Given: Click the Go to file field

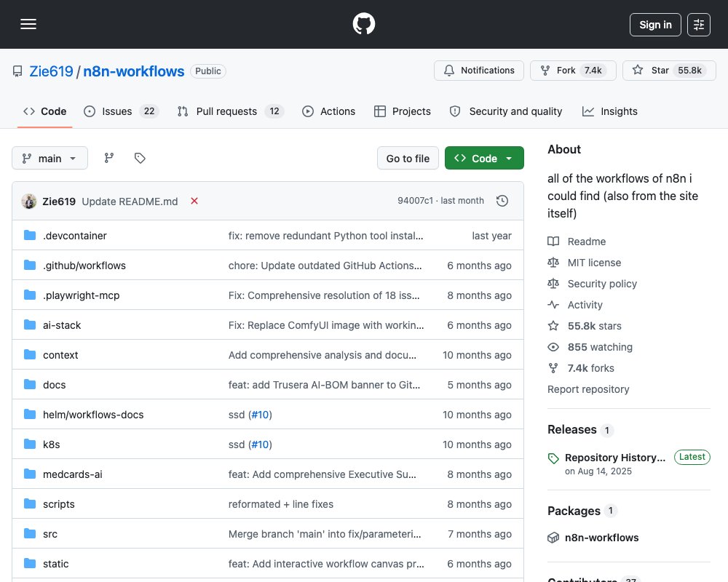Looking at the screenshot, I should point(408,159).
